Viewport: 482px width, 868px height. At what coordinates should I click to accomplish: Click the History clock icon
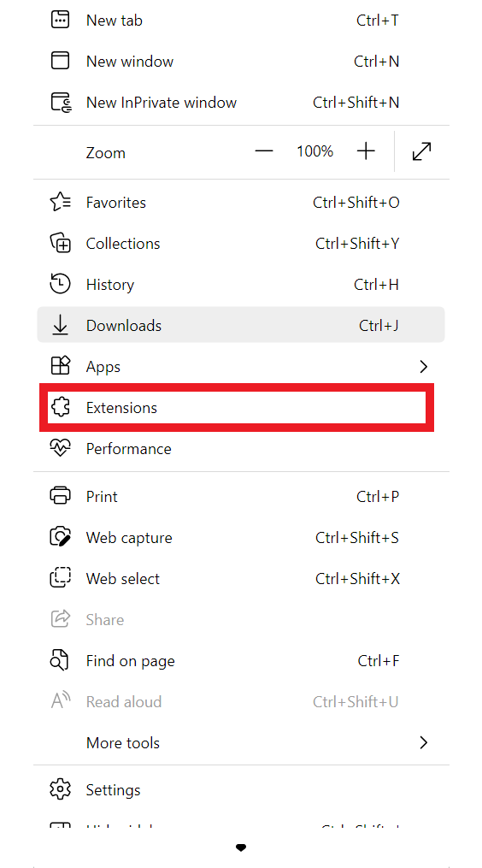[x=61, y=285]
